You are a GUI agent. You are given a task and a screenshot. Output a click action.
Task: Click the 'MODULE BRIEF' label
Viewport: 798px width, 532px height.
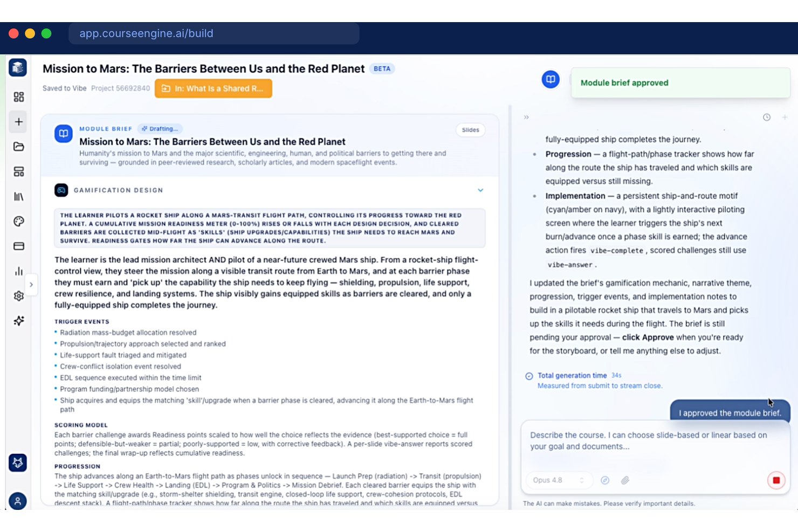click(x=106, y=129)
